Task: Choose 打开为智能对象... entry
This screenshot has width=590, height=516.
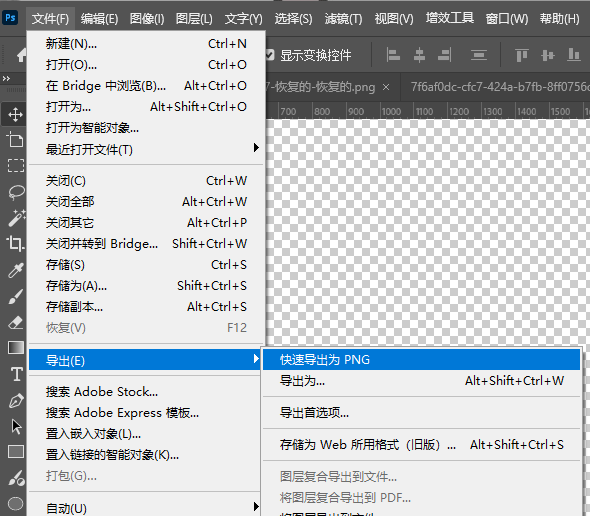Action: (x=146, y=128)
